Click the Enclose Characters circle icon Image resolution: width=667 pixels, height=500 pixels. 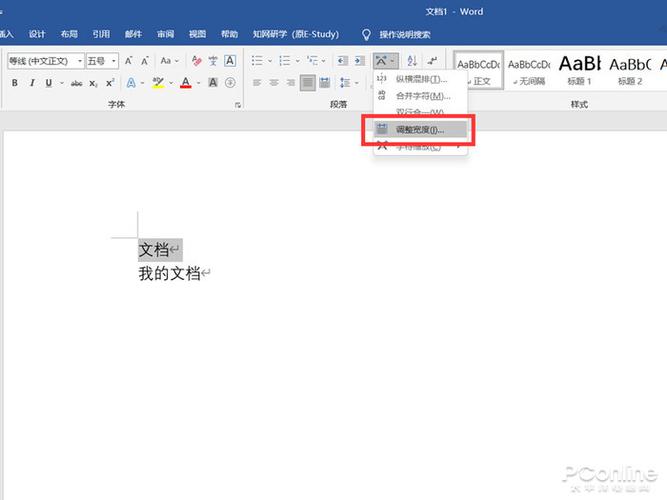click(230, 83)
